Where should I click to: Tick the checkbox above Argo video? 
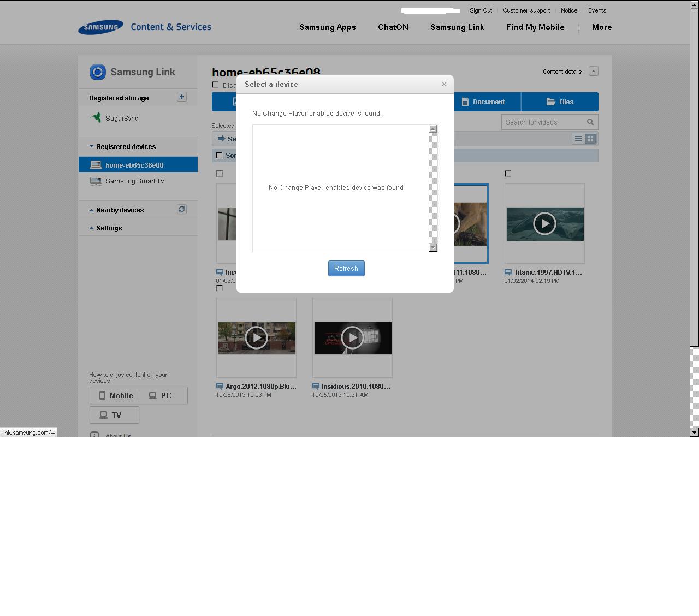pos(220,288)
